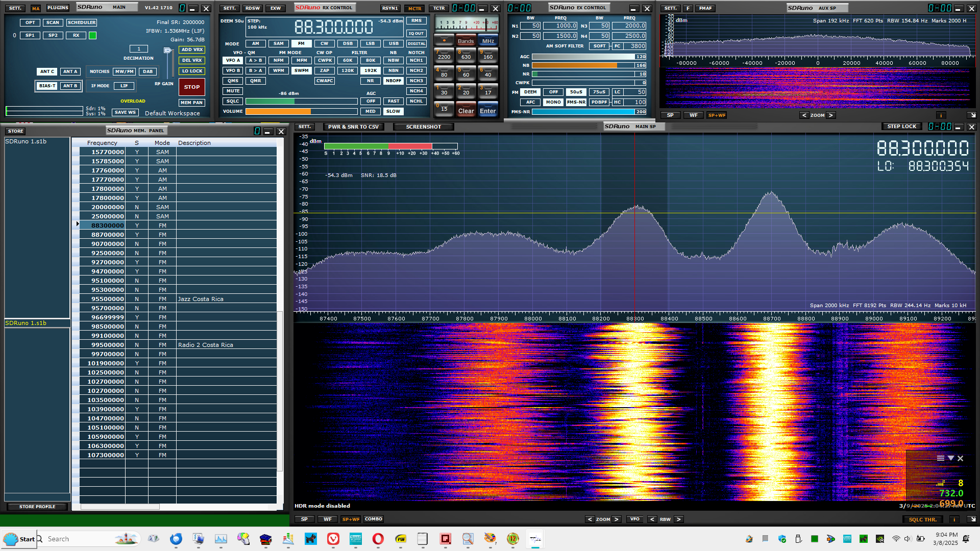
Task: Click the waterfall overlay dropdown triangle
Action: (950, 458)
